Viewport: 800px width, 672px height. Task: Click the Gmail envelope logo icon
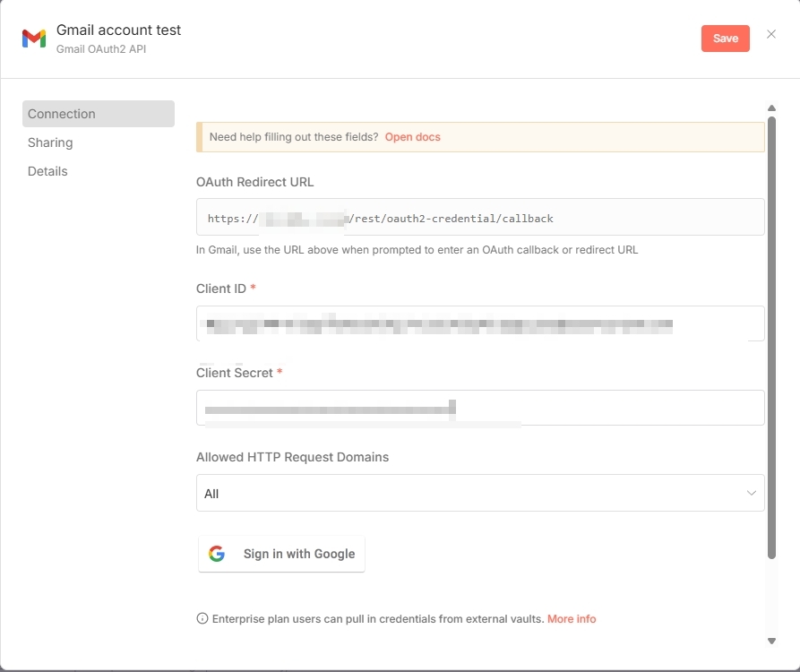(34, 39)
